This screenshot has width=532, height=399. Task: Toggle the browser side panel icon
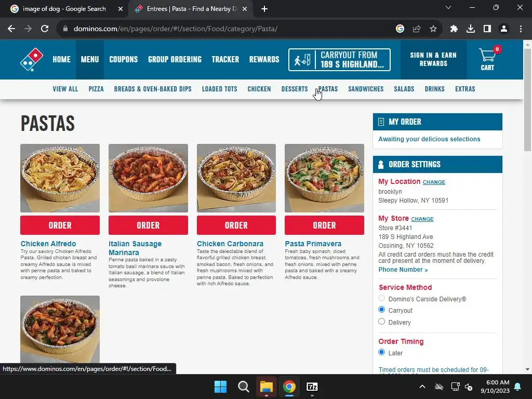[x=487, y=29]
